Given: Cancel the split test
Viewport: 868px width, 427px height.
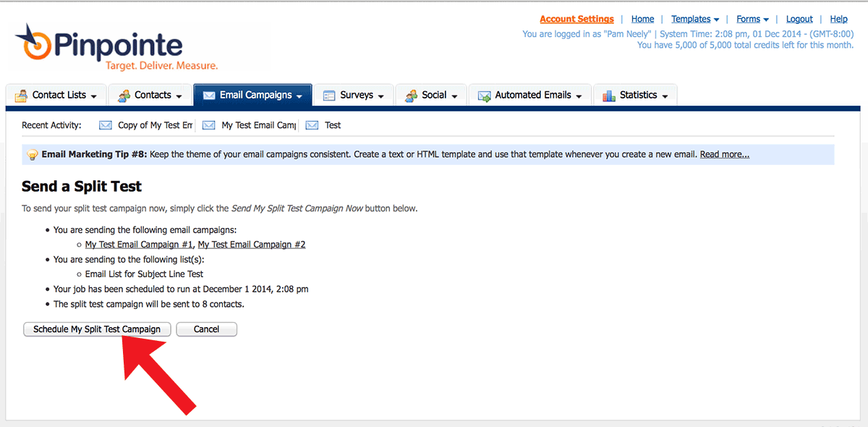Looking at the screenshot, I should 206,329.
